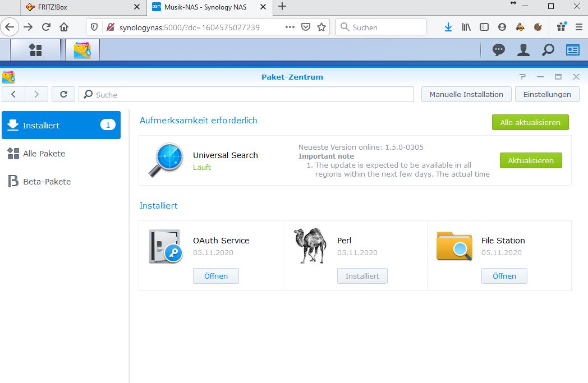This screenshot has height=383, width=588.
Task: Open Firefox hamburger menu
Action: point(579,27)
